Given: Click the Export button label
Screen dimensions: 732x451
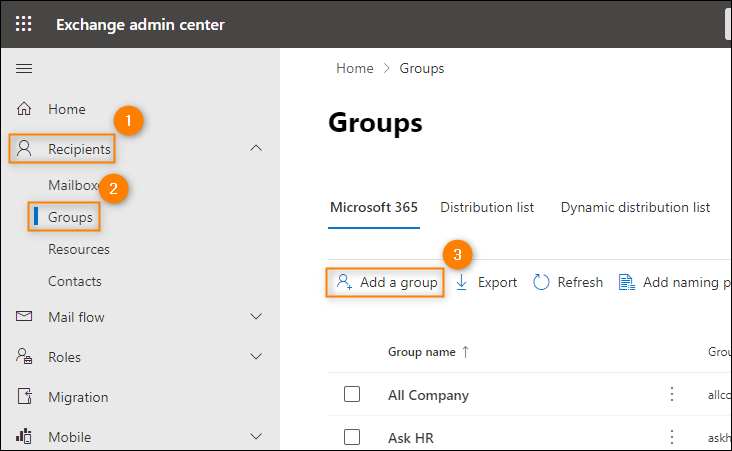Looking at the screenshot, I should click(497, 282).
